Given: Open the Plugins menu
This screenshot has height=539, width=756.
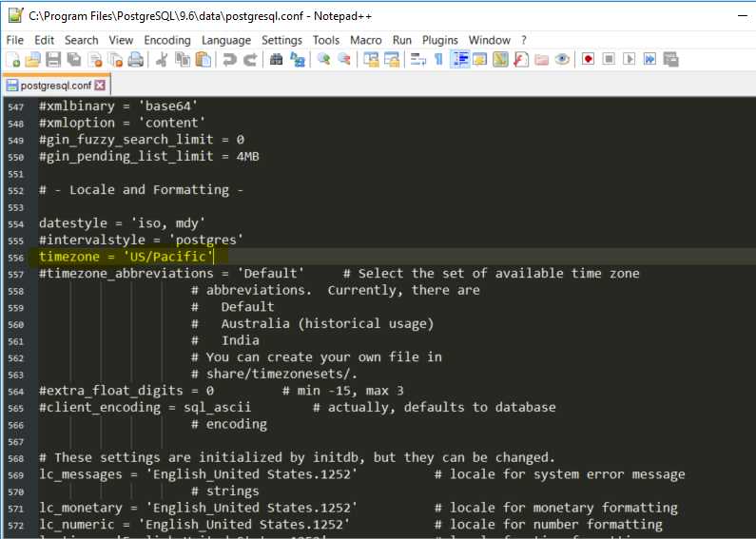Looking at the screenshot, I should click(x=440, y=40).
